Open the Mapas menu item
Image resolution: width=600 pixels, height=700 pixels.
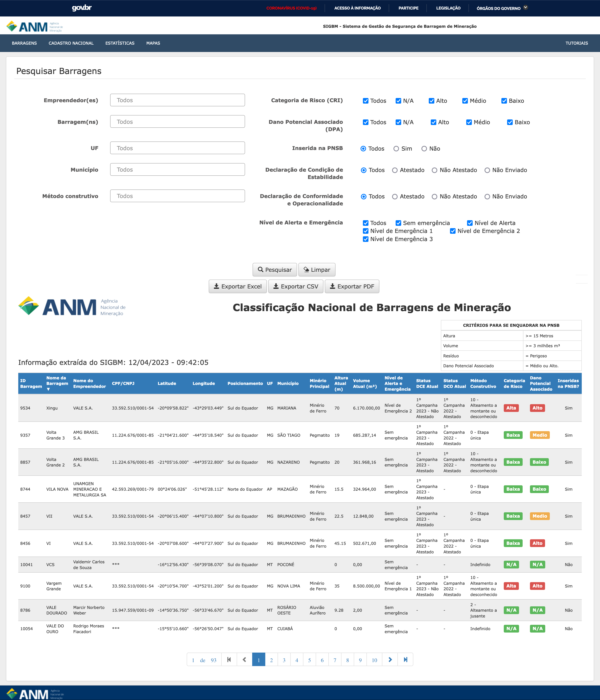(x=153, y=43)
